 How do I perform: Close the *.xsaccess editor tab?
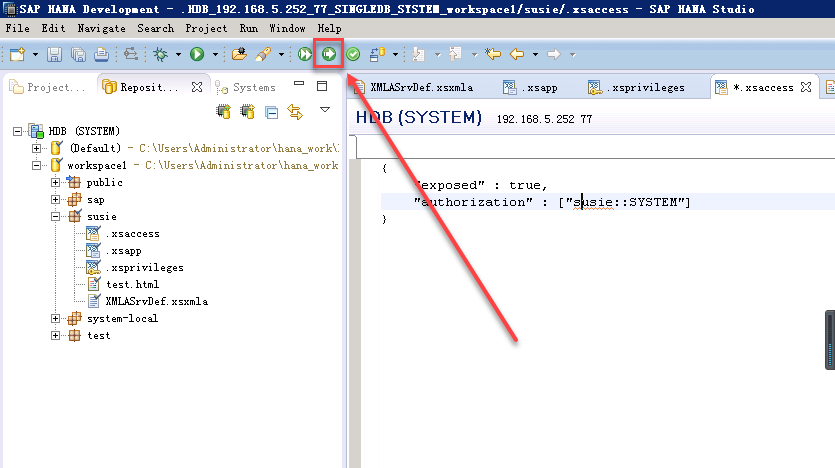click(x=806, y=87)
